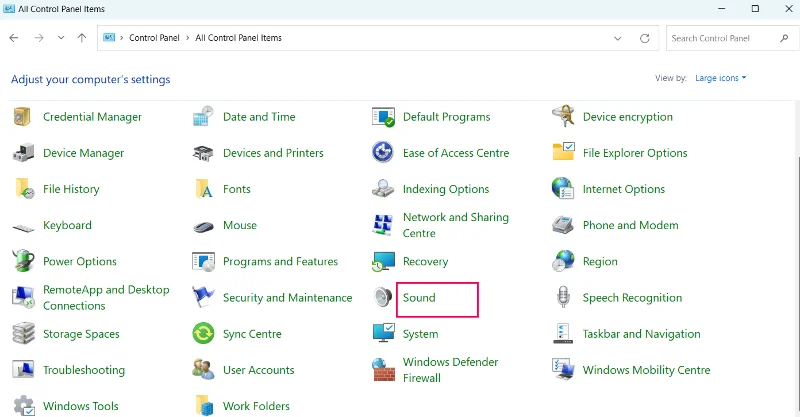Screen dimensions: 800x417
Task: Open the Sound speaker icon
Action: [x=383, y=298]
